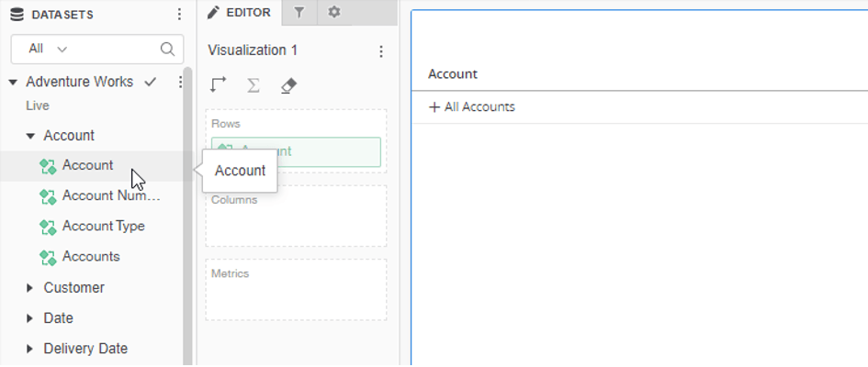
Task: Open the All filter dropdown in Datasets
Action: tap(48, 49)
